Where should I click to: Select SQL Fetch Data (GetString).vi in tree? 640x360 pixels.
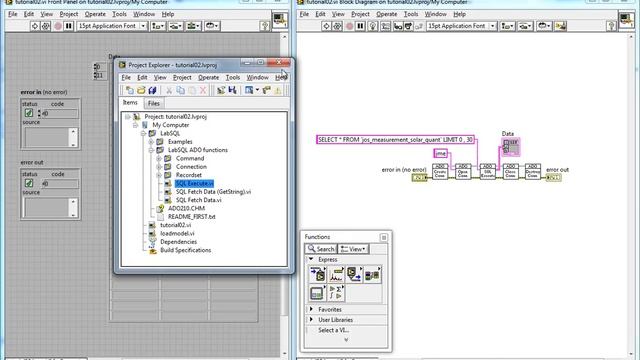pos(213,192)
